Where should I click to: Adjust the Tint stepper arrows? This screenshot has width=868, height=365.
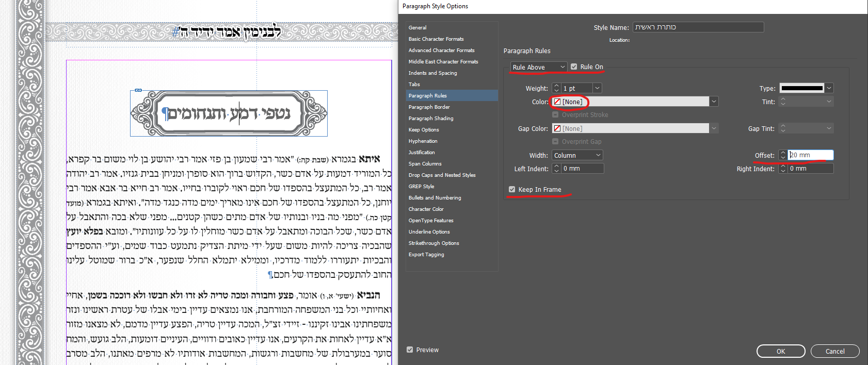783,102
